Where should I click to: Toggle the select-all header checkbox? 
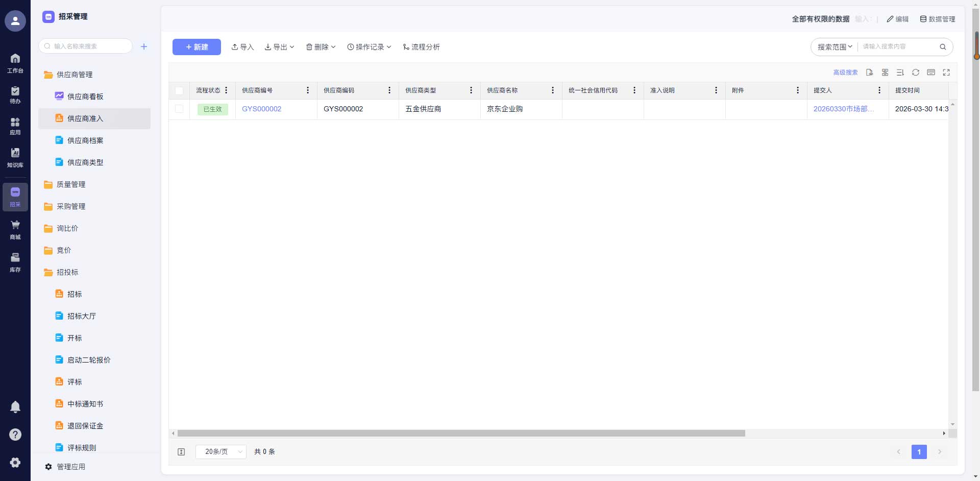[x=179, y=91]
